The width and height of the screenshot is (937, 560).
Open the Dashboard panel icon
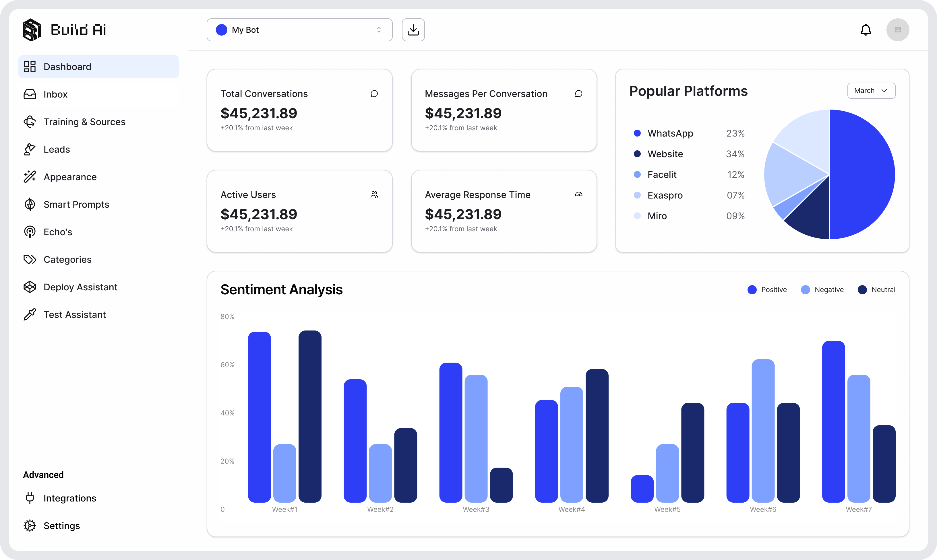click(x=30, y=67)
